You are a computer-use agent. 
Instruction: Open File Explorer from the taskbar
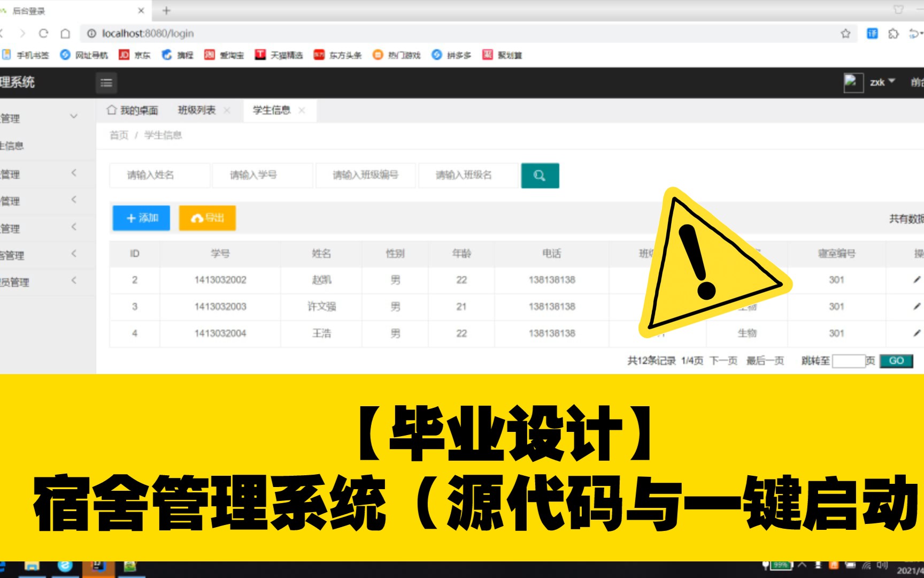click(x=32, y=567)
